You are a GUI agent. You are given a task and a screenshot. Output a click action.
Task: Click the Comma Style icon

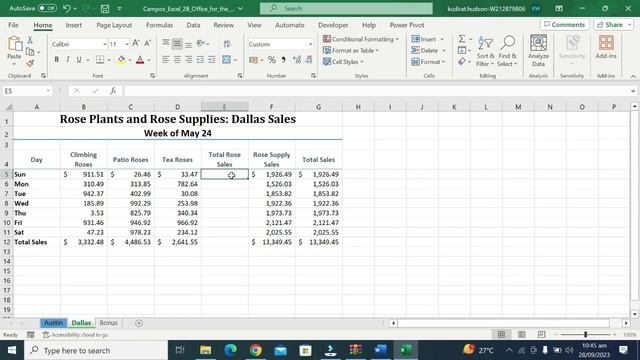pos(284,60)
